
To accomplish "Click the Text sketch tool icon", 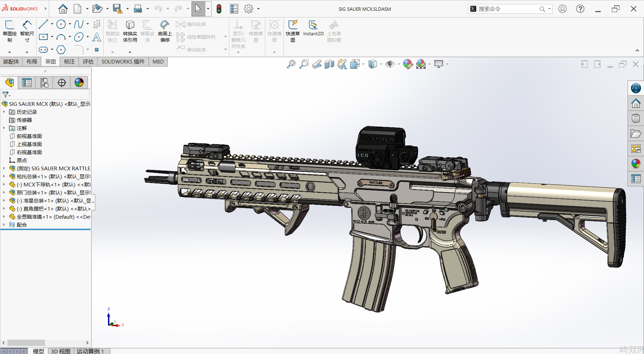I will coord(97,37).
